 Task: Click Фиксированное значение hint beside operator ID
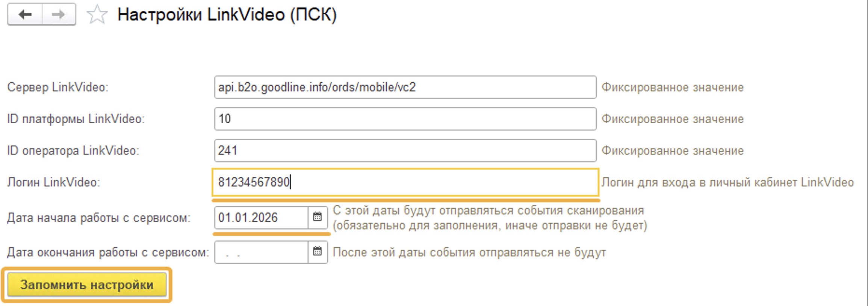pyautogui.click(x=673, y=150)
